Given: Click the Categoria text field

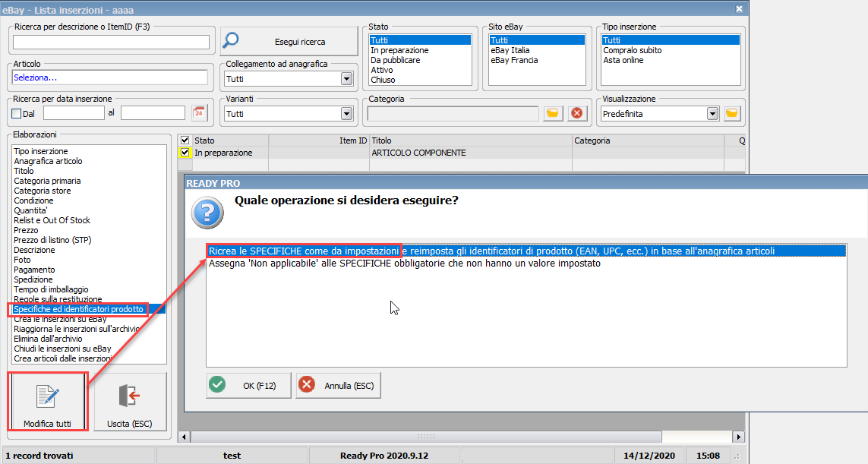Looking at the screenshot, I should coord(453,113).
